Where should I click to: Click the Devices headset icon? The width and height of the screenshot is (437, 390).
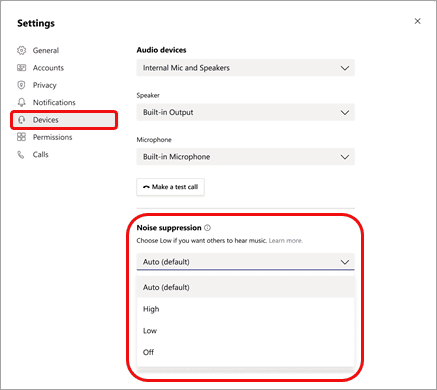tap(21, 120)
